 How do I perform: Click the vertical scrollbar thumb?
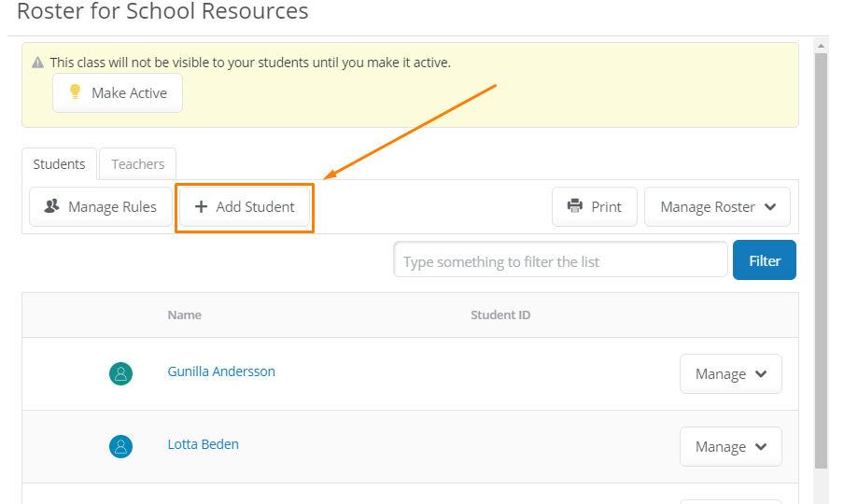point(821,261)
